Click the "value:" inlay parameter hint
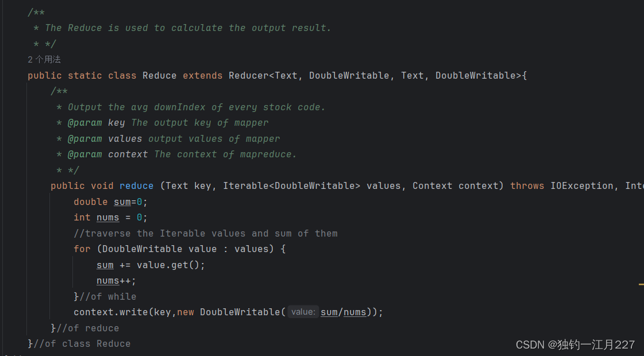 (303, 312)
